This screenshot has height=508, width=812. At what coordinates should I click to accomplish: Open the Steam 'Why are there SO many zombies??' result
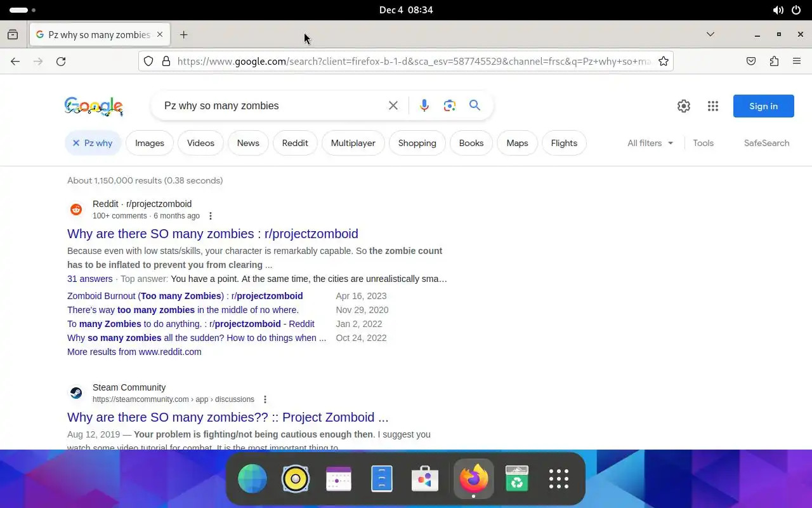228,417
